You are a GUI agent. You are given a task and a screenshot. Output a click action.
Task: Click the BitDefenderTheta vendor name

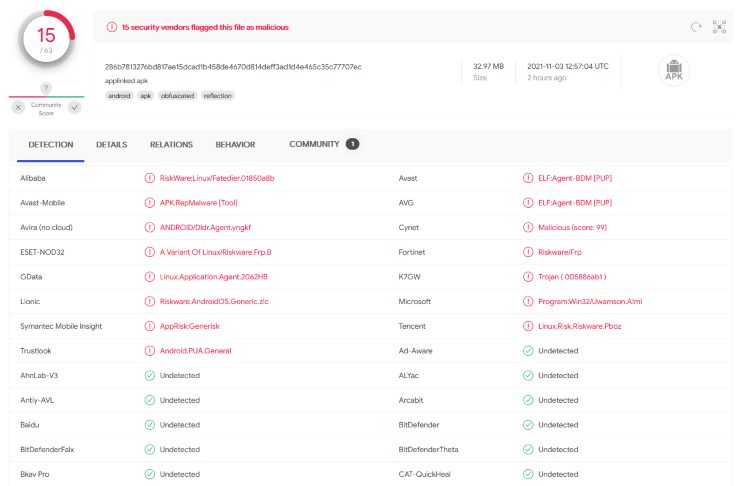(x=429, y=450)
